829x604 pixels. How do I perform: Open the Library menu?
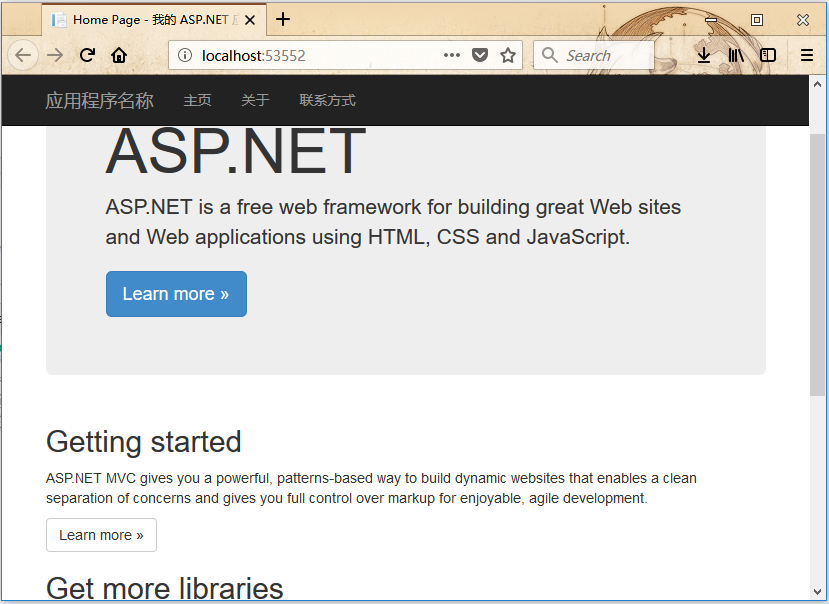point(736,56)
